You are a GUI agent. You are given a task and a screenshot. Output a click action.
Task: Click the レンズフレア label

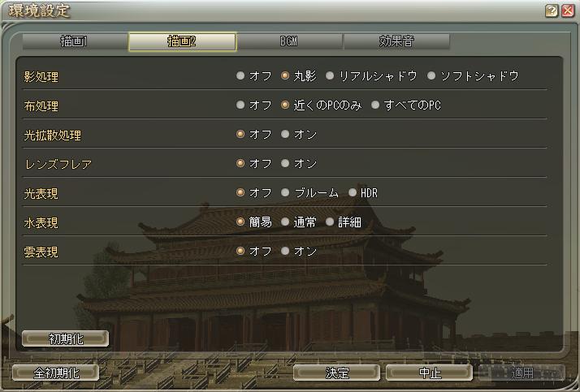click(58, 165)
